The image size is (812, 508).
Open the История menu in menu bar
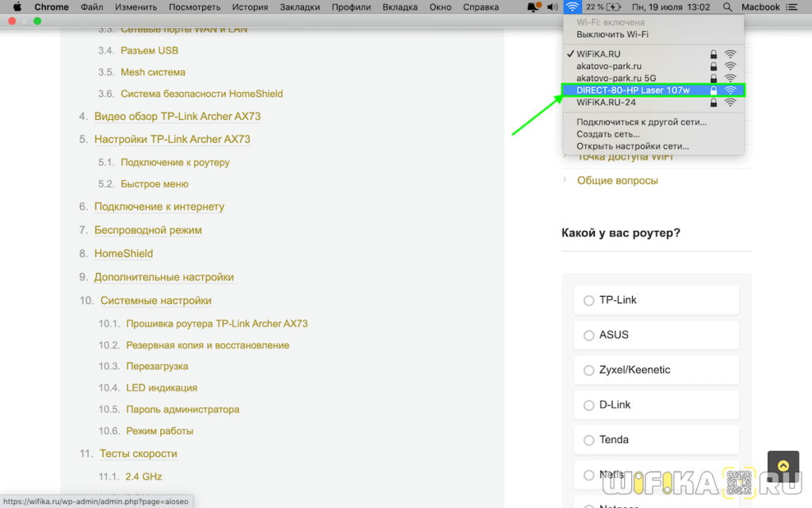(250, 7)
